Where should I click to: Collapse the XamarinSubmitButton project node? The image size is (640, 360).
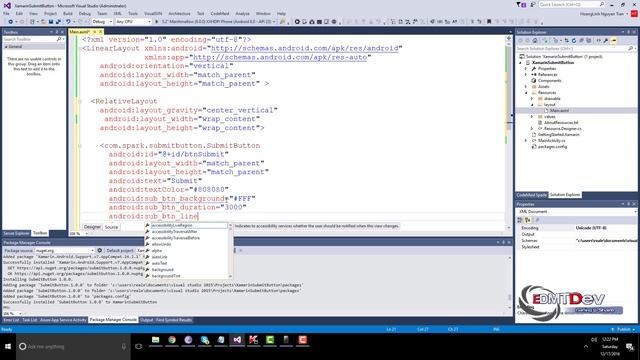click(x=520, y=63)
